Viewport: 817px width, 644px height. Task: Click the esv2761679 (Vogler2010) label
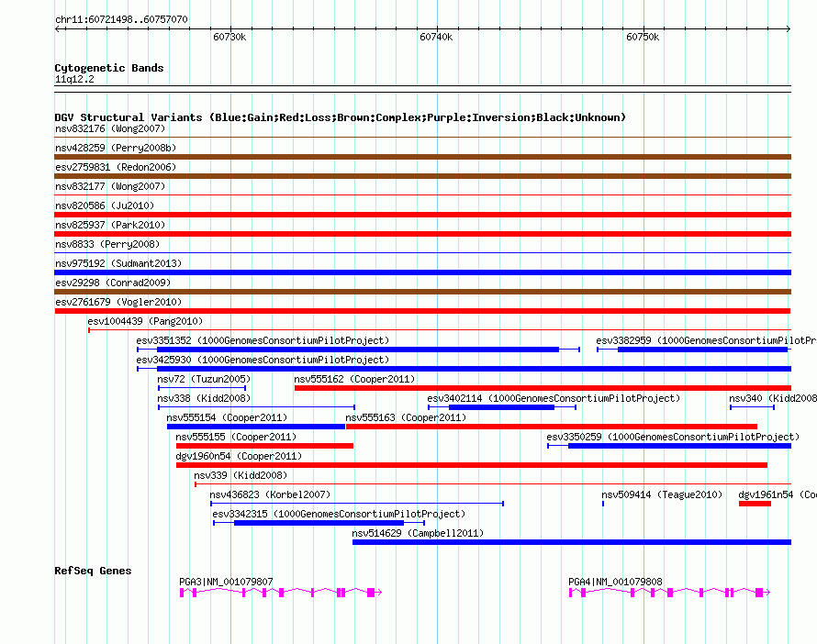[118, 302]
